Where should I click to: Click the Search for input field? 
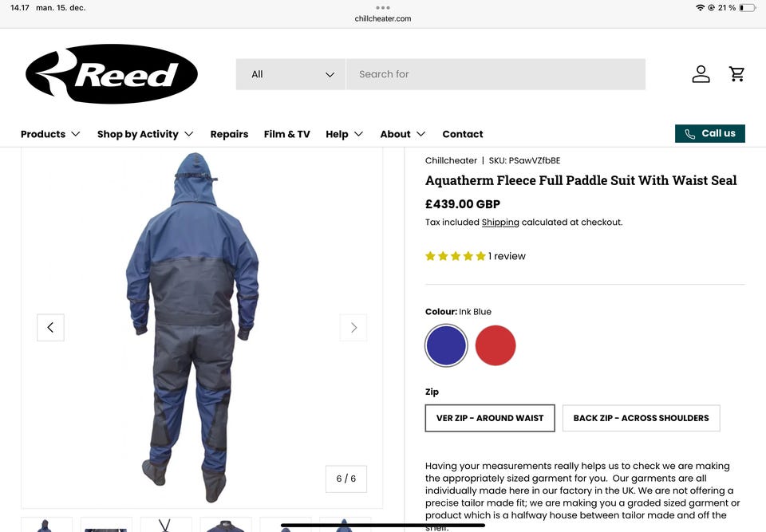pyautogui.click(x=496, y=74)
